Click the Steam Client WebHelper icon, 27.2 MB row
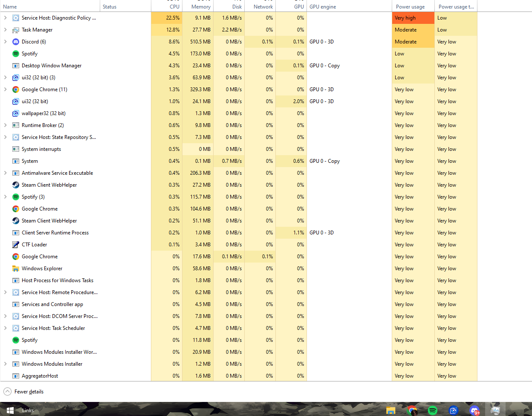Viewport: 532px width, 416px height. tap(16, 185)
